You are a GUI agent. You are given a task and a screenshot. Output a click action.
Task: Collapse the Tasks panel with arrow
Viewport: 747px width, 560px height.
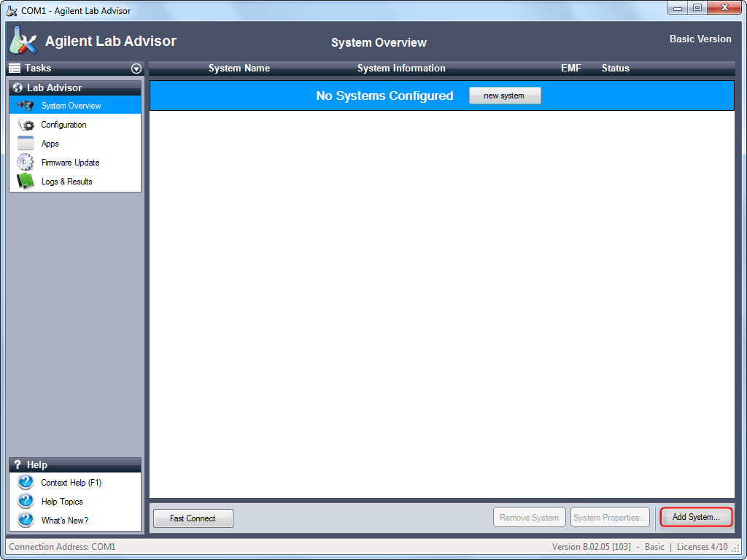click(x=136, y=69)
